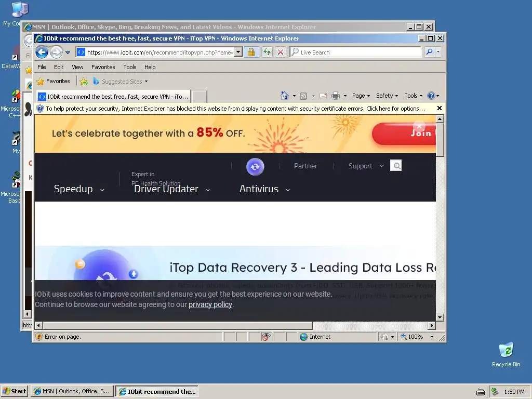Click the horizontal scrollbar left arrow
The image size is (532, 399).
pyautogui.click(x=38, y=325)
